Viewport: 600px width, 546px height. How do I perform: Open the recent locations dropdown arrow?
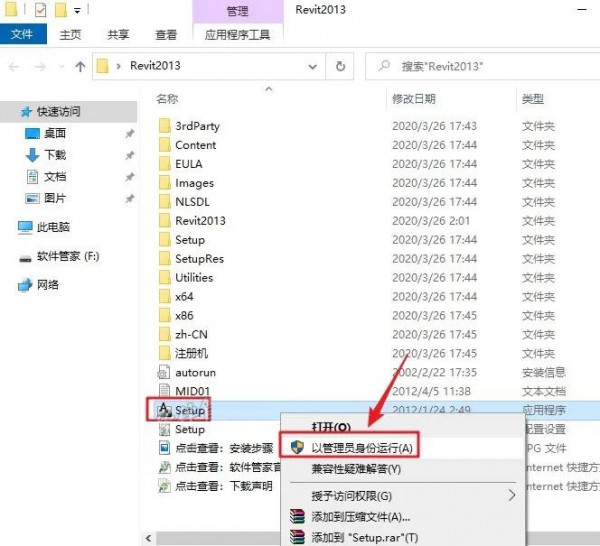[61, 67]
